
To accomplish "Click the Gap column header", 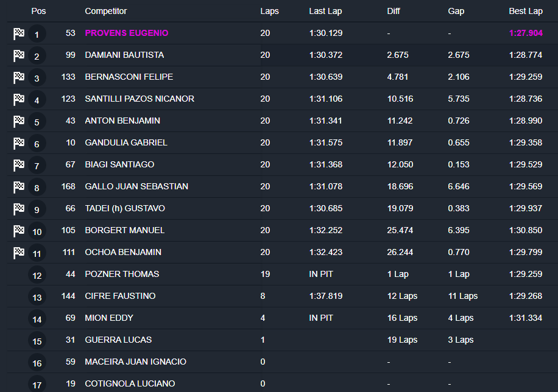I will (x=456, y=11).
